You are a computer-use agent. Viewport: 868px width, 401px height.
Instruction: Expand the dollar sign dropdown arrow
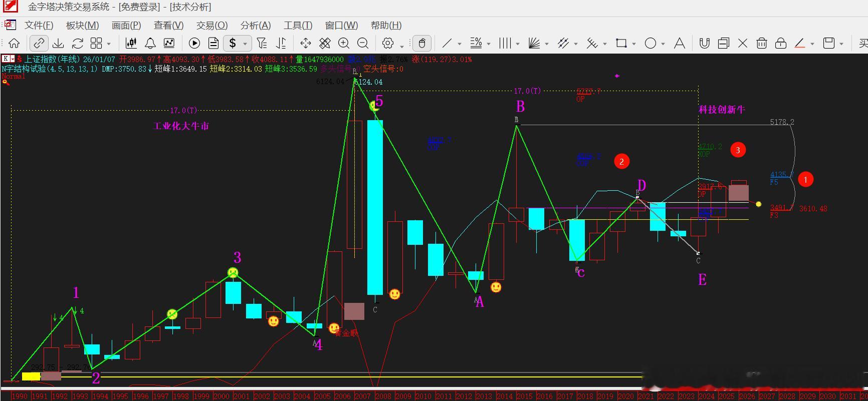(x=245, y=44)
